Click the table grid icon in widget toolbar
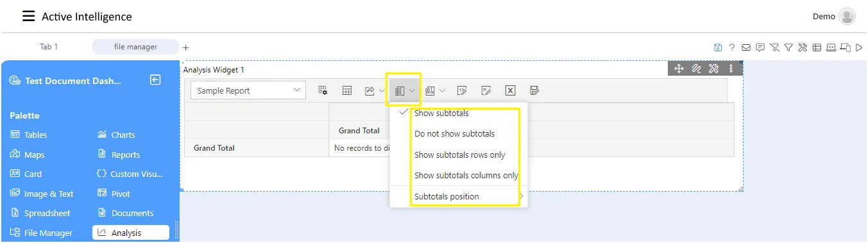The width and height of the screenshot is (868, 243). click(x=347, y=91)
